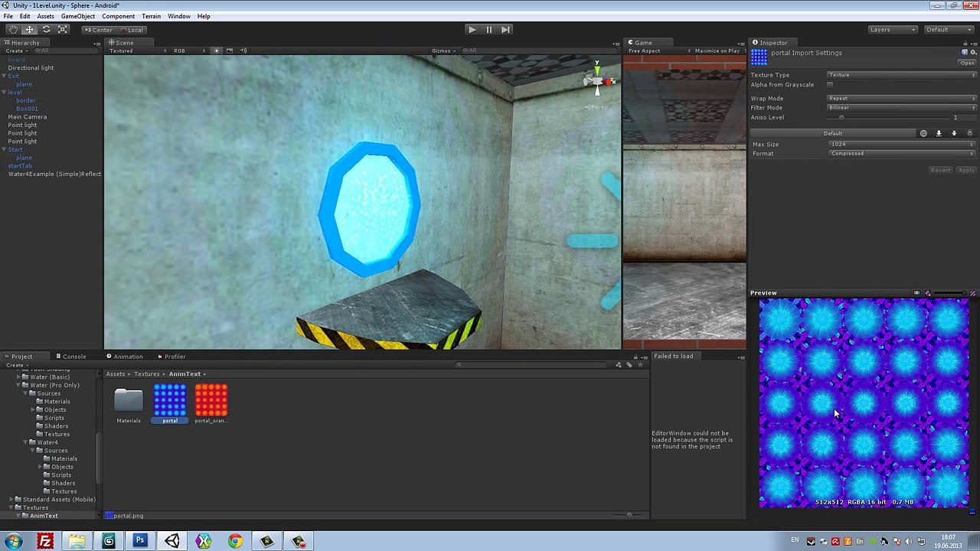
Task: Toggle scene audio speaker icon
Action: (x=243, y=51)
